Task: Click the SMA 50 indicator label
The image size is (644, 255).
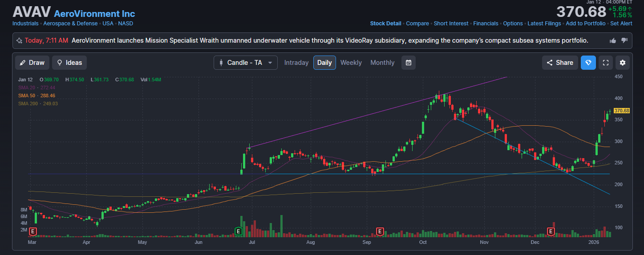Action: coord(37,96)
